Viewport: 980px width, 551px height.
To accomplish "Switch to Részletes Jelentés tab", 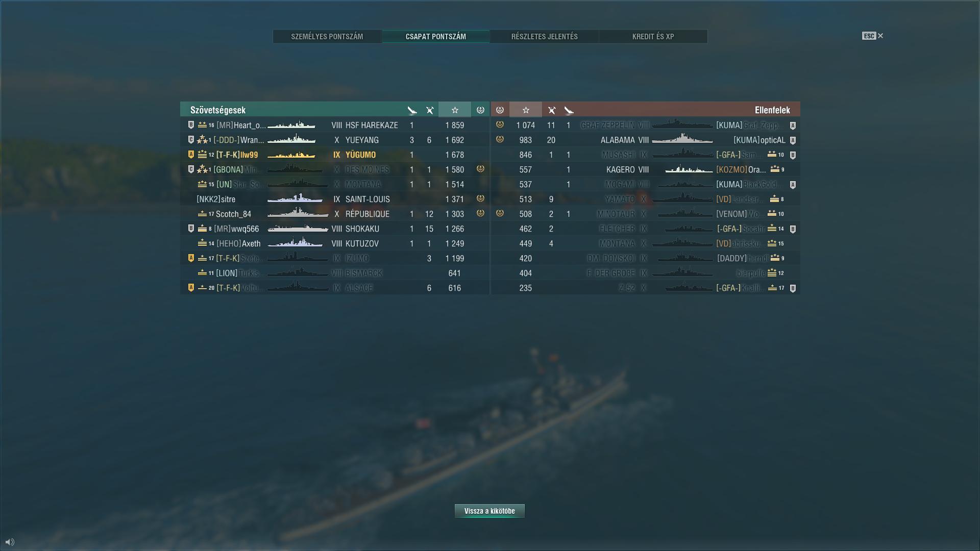I will click(545, 37).
